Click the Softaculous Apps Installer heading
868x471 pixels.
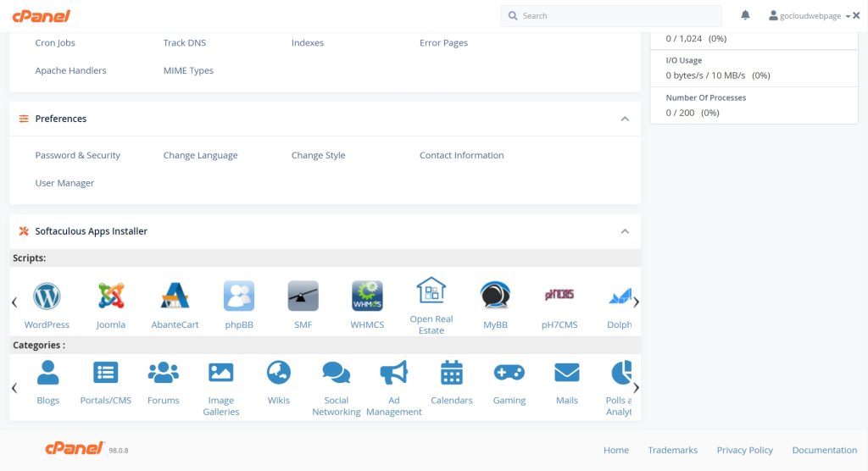92,231
